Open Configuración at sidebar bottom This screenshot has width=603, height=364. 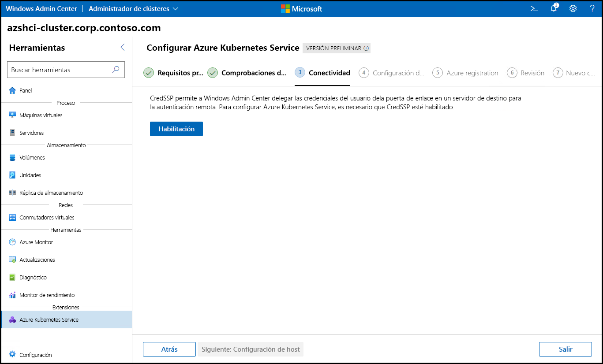tap(67, 354)
